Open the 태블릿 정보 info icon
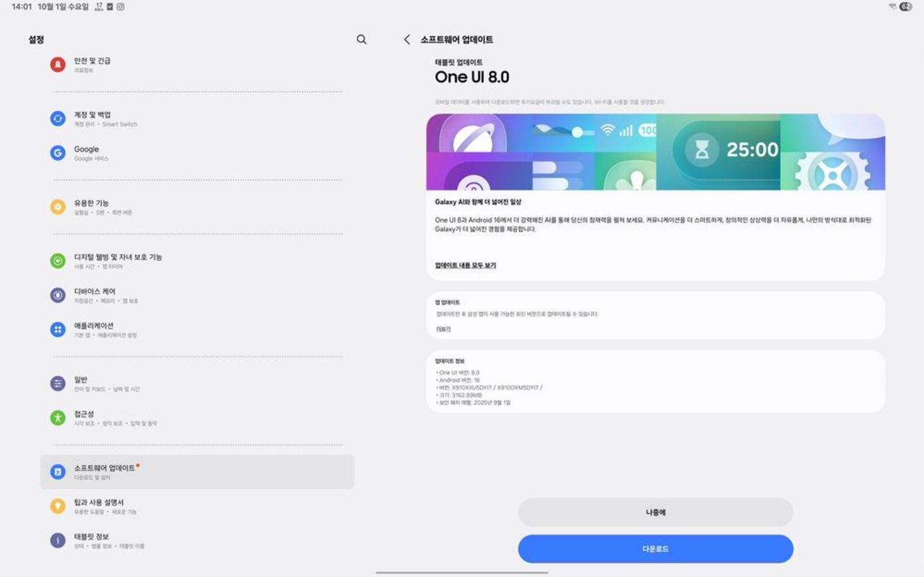This screenshot has height=577, width=924. coord(58,540)
